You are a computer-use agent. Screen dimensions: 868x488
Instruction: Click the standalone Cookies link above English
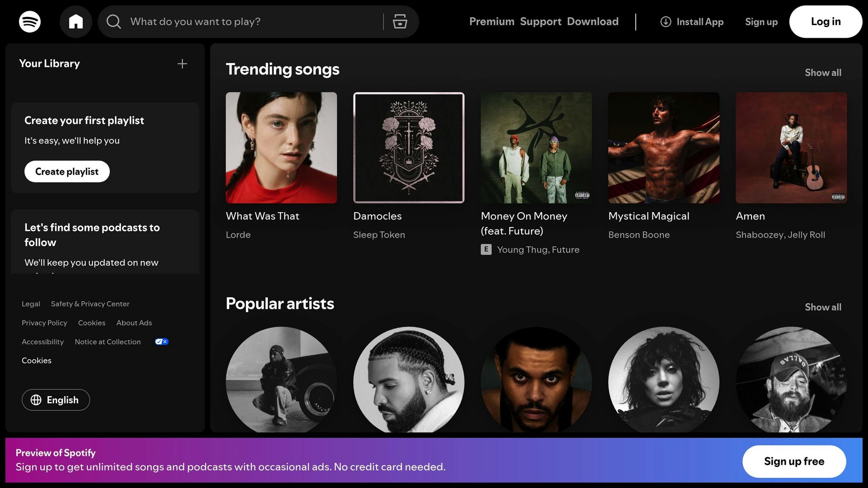pyautogui.click(x=36, y=360)
